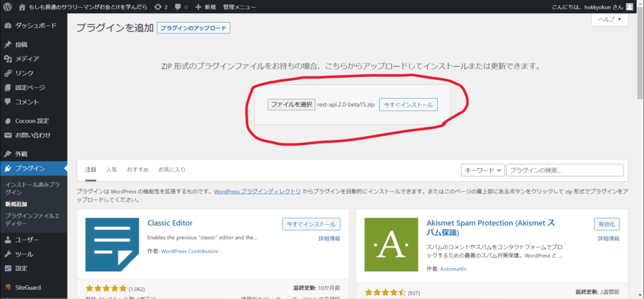This screenshot has height=299, width=644.
Task: Click the plus icon for 新規
Action: click(x=198, y=7)
